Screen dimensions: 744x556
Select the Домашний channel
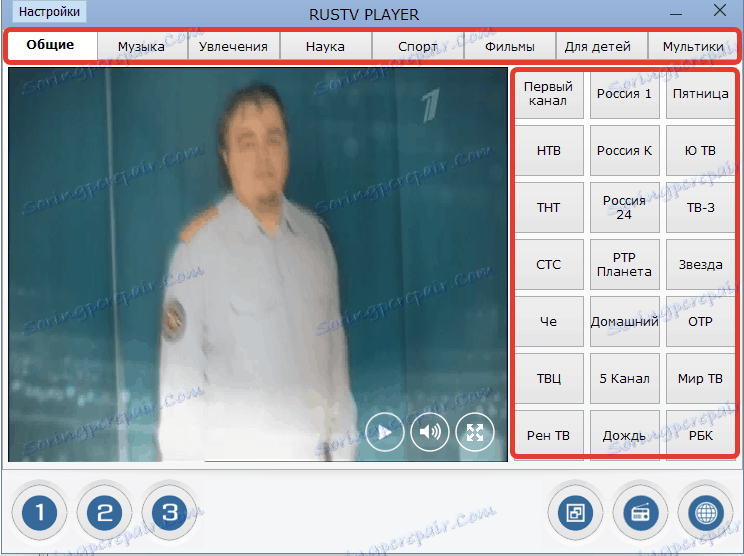(x=624, y=322)
